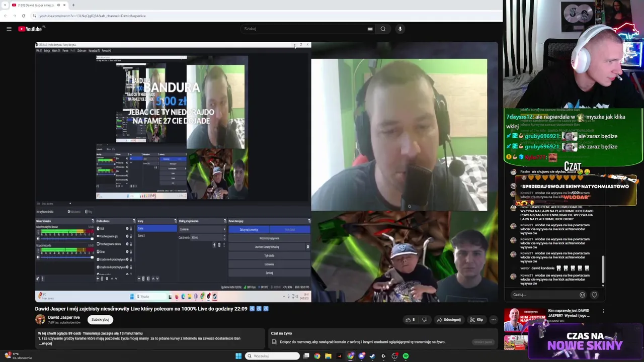Reload the browser page

click(x=23, y=16)
